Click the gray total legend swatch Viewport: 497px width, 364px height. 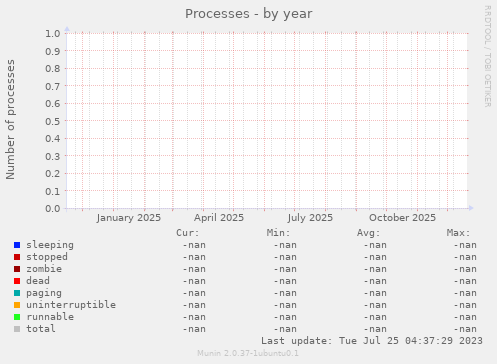pyautogui.click(x=17, y=329)
